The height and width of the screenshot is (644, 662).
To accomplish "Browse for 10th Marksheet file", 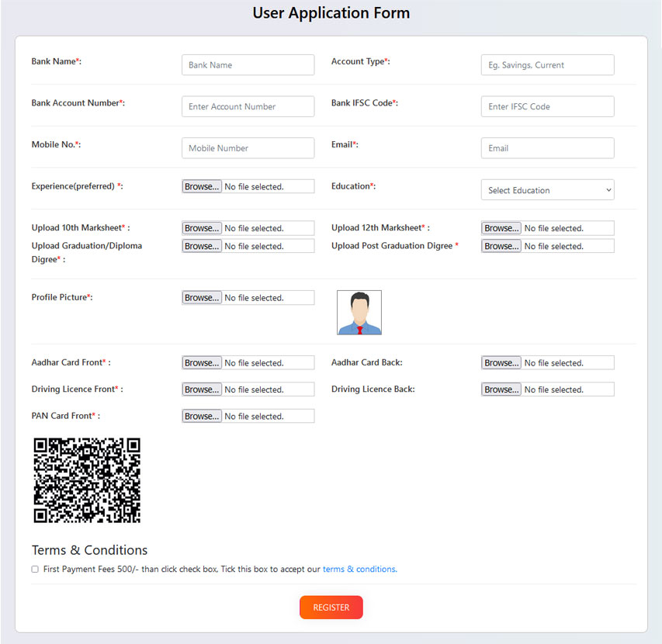I will tap(202, 228).
